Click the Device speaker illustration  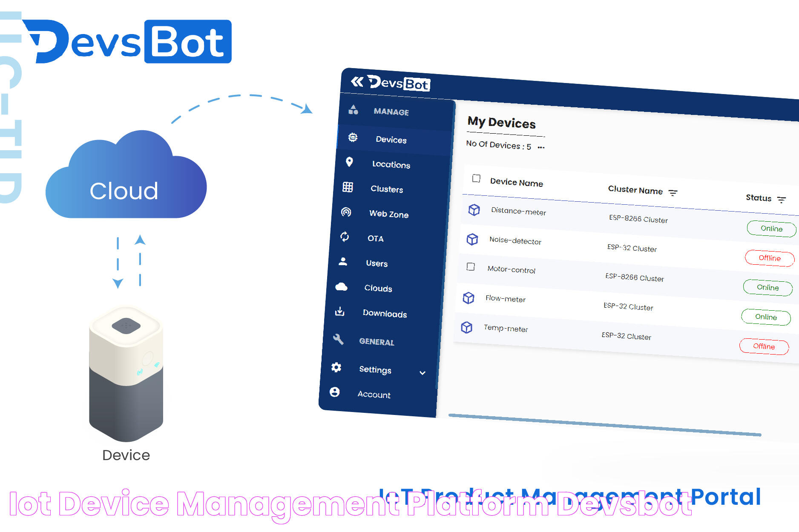[x=126, y=374]
